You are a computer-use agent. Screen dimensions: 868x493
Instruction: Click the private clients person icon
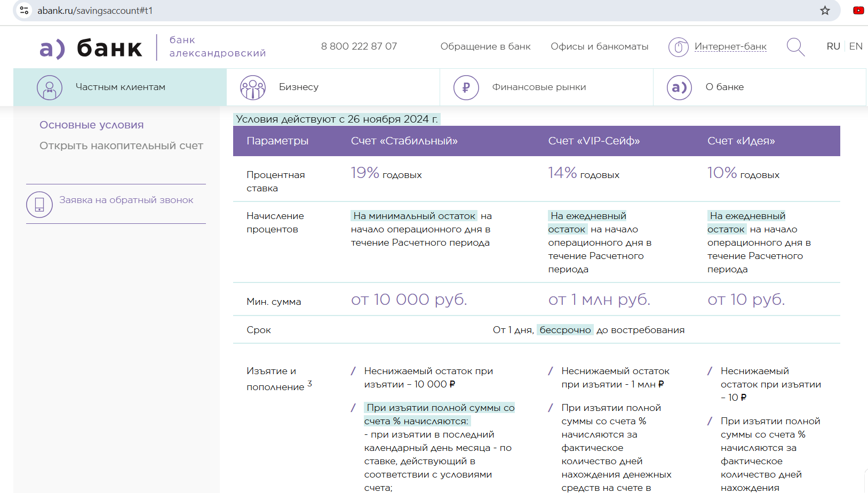(x=50, y=87)
